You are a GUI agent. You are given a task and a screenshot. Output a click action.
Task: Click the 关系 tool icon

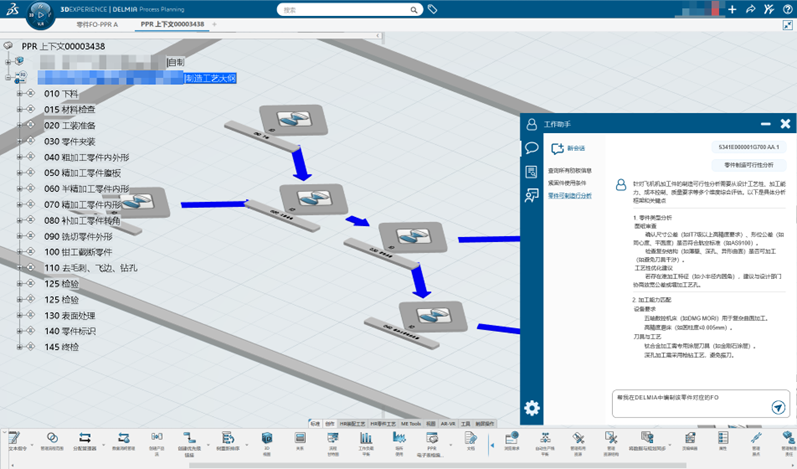tap(300, 438)
